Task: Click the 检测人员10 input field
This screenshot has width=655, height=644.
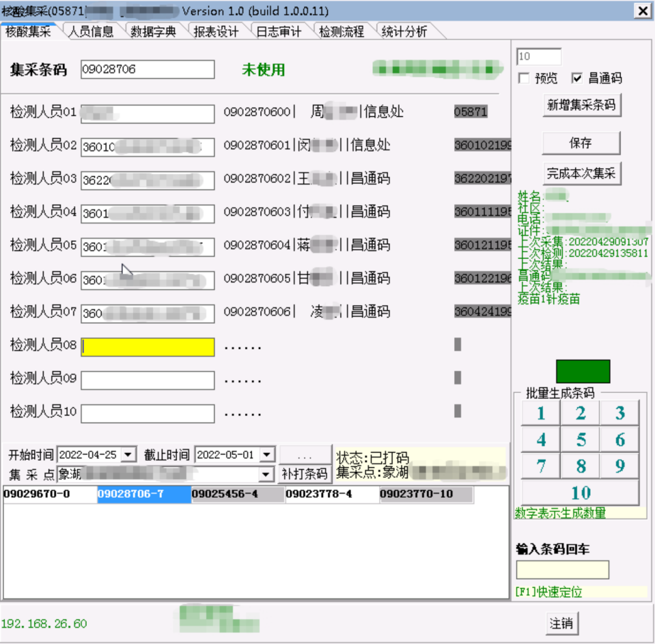Action: [147, 414]
